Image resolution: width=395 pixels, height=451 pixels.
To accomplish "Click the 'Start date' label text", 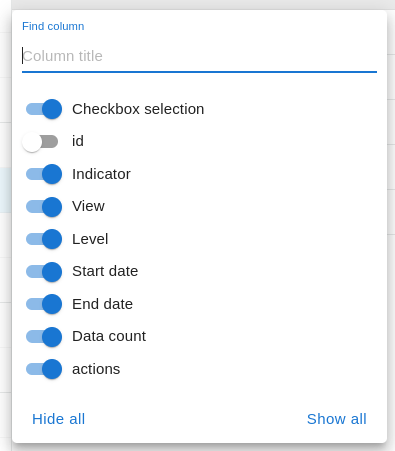I will point(105,271).
